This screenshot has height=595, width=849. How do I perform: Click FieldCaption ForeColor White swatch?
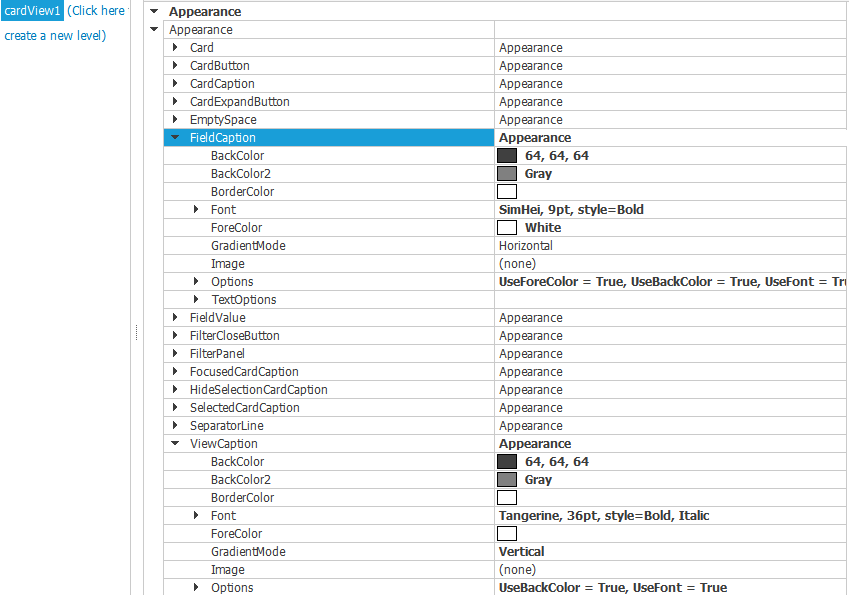[x=507, y=228]
